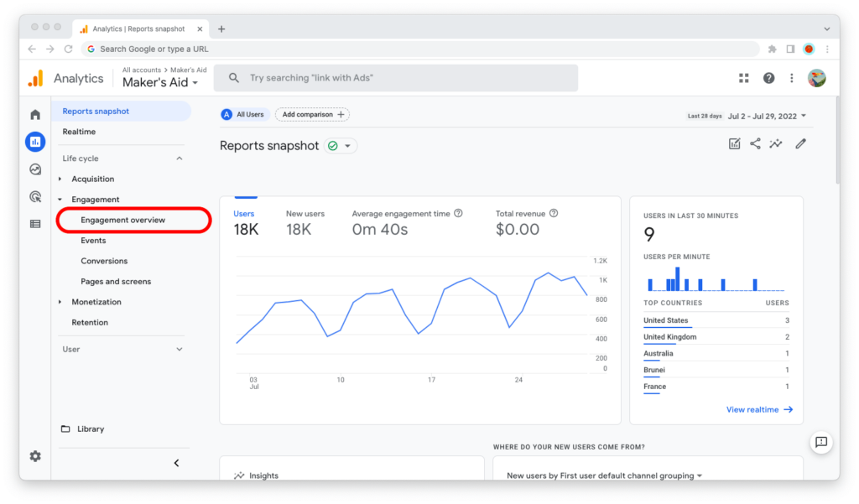Open Admin settings gear icon
859x504 pixels.
click(35, 456)
